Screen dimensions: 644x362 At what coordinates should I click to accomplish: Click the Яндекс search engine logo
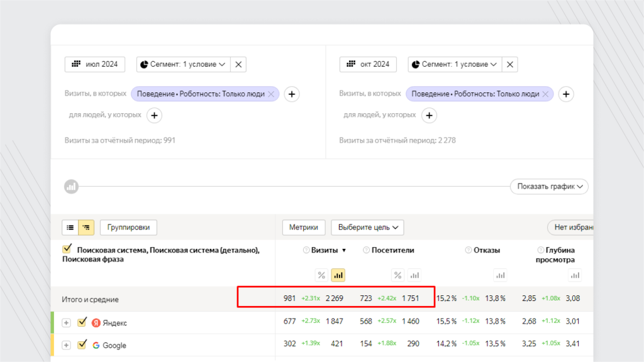[x=96, y=323]
